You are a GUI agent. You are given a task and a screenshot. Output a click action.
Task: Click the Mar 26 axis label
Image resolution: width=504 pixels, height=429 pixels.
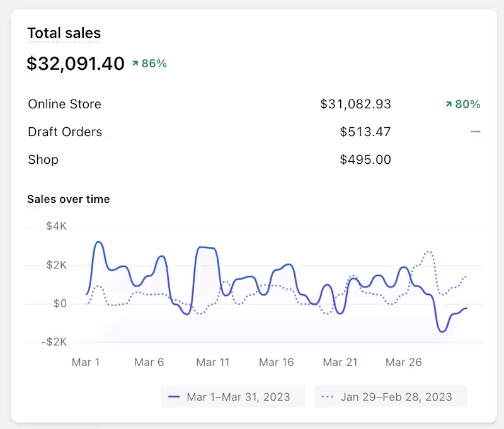point(404,362)
